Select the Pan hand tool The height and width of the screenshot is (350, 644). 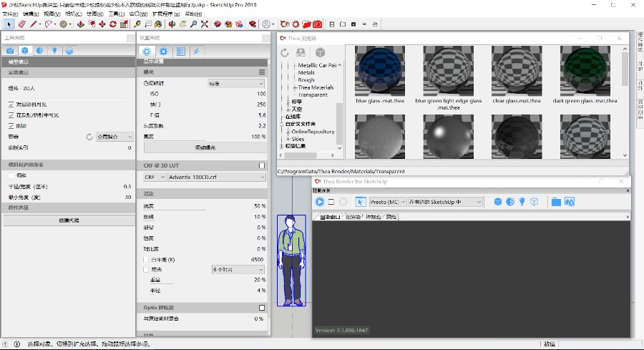(182, 24)
